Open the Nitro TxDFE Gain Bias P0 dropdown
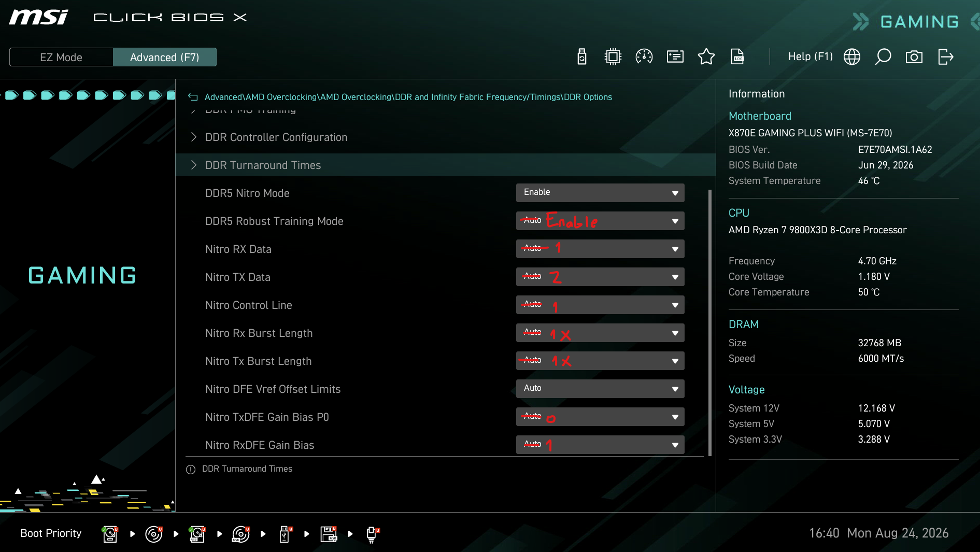980x552 pixels. 600,417
